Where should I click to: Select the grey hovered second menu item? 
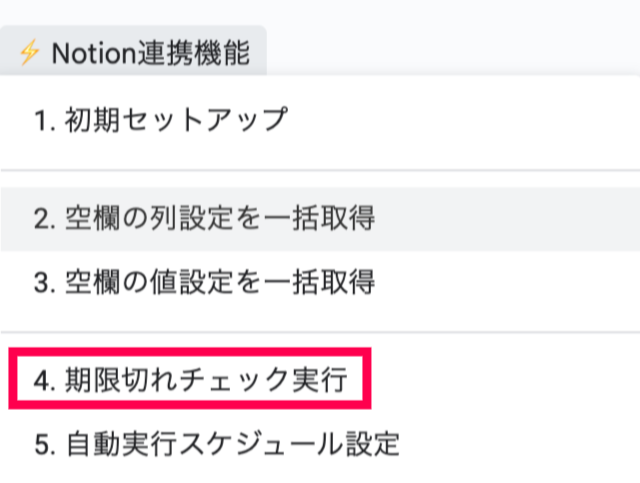coord(205,219)
